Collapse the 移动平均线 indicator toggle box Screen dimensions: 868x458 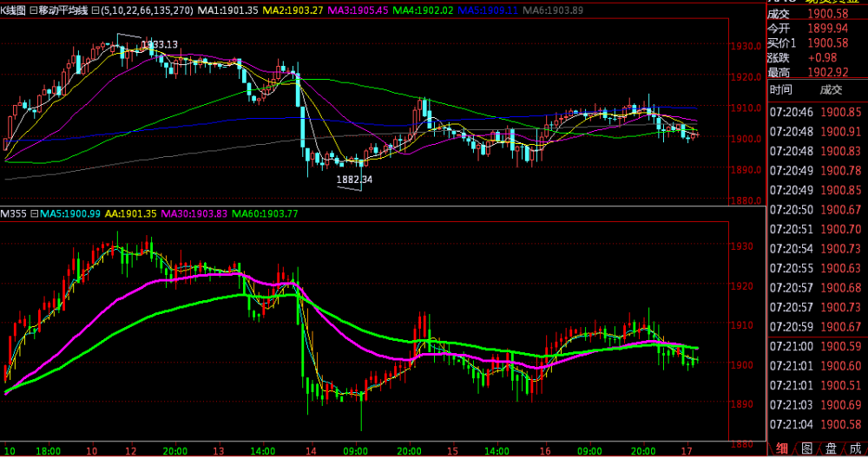(33, 11)
